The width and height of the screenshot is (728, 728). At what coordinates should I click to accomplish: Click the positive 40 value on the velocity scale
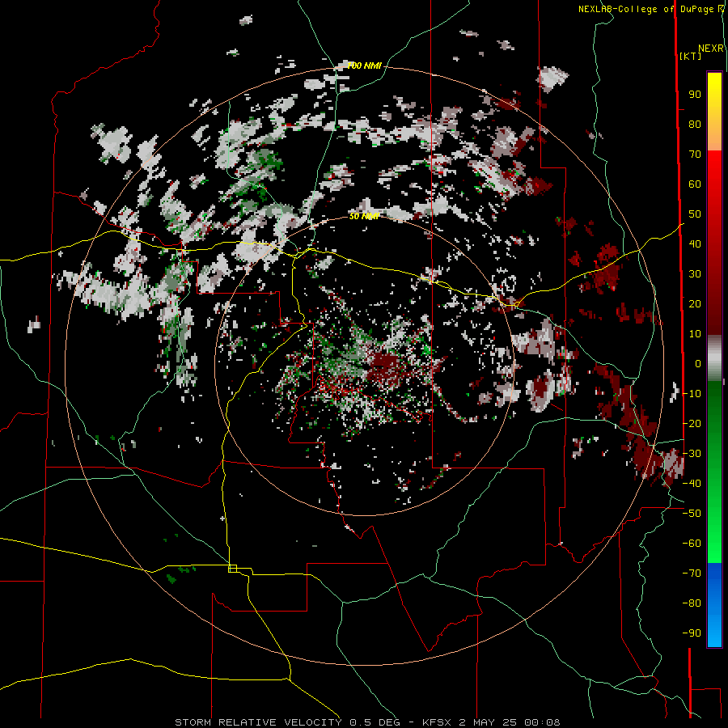tap(695, 244)
